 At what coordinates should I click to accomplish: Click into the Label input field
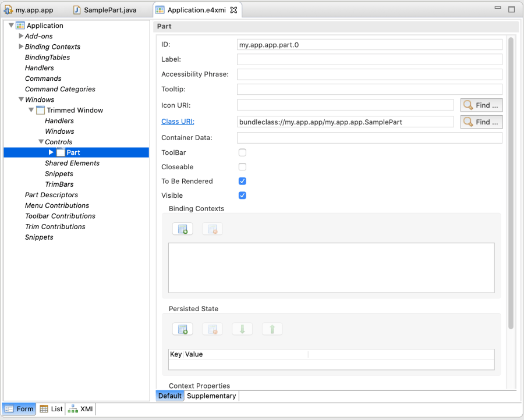click(369, 59)
